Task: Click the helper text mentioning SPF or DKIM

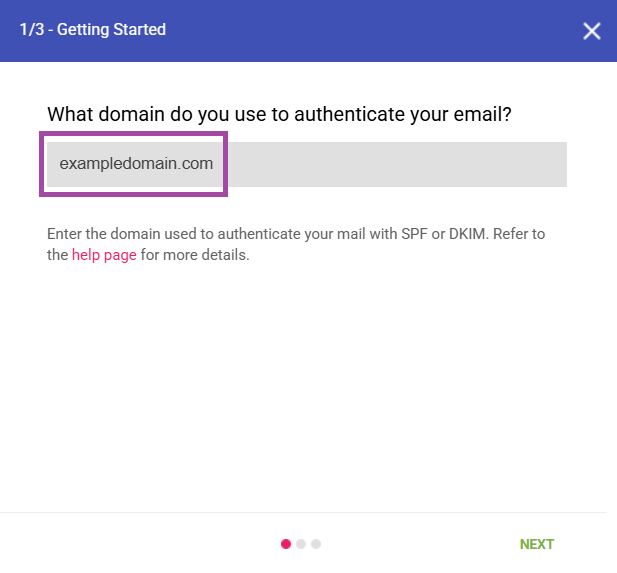Action: click(x=296, y=234)
